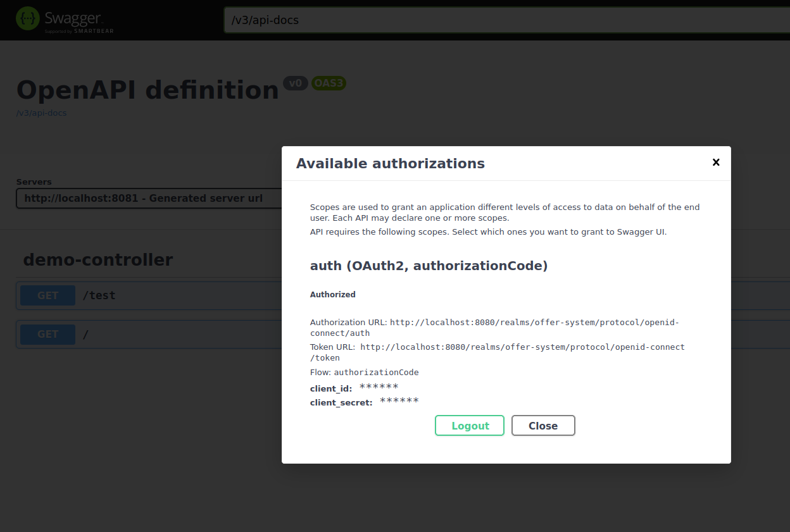Open the /v3/api-docs link under the title
The height and width of the screenshot is (532, 790).
pos(41,113)
